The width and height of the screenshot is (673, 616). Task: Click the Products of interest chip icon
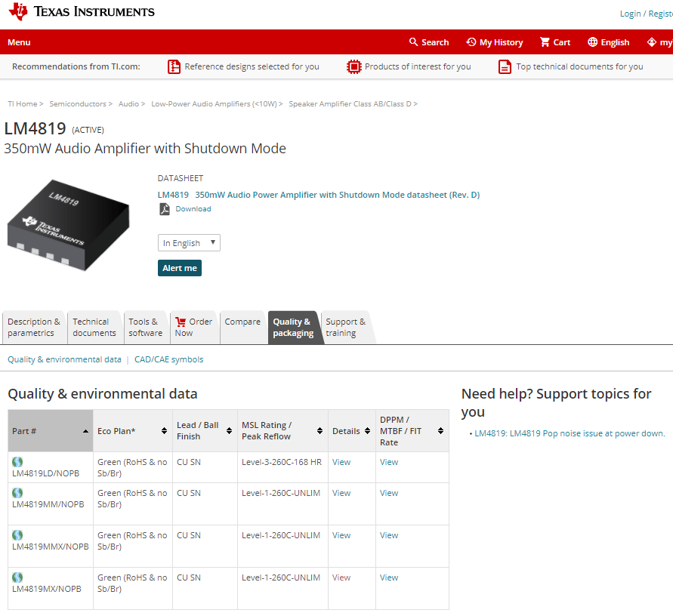pyautogui.click(x=353, y=66)
